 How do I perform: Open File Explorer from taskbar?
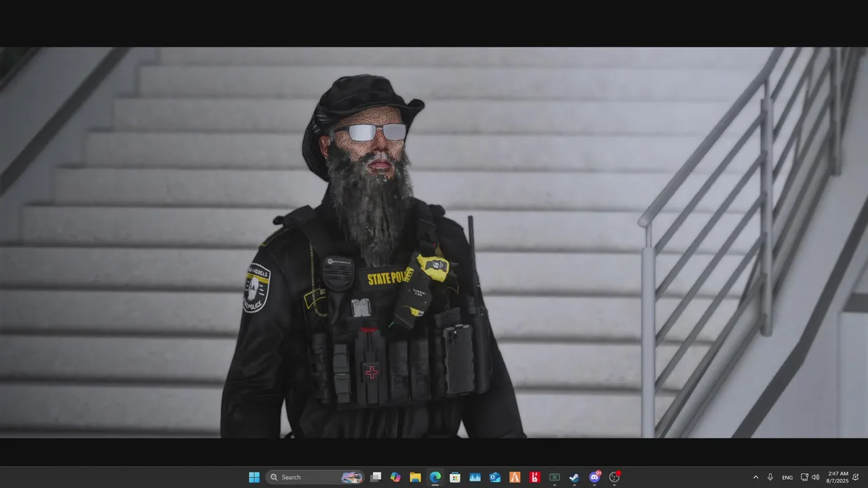tap(415, 477)
